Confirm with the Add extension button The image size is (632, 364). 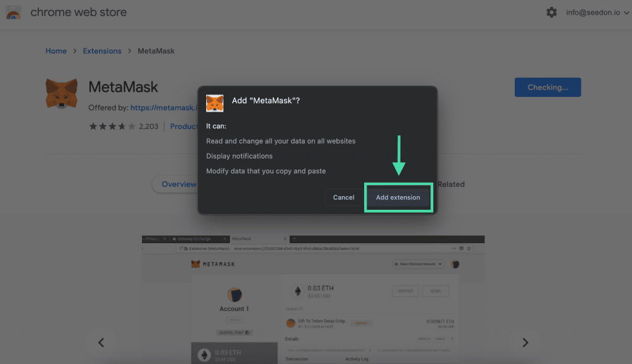pyautogui.click(x=398, y=197)
